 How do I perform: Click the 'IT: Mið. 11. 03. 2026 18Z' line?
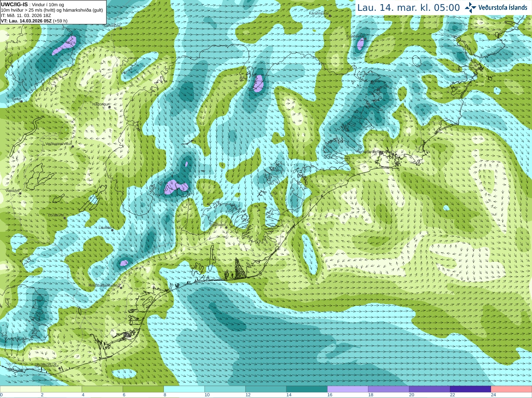click(x=26, y=15)
